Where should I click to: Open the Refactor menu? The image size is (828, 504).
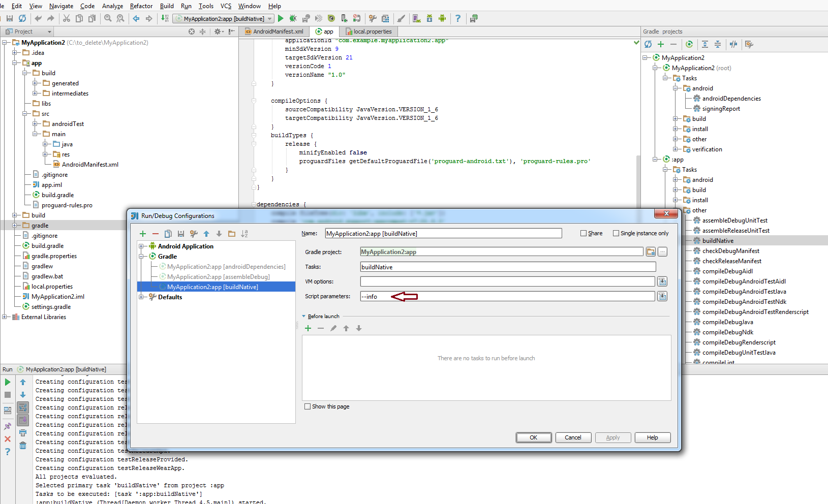[x=141, y=6]
